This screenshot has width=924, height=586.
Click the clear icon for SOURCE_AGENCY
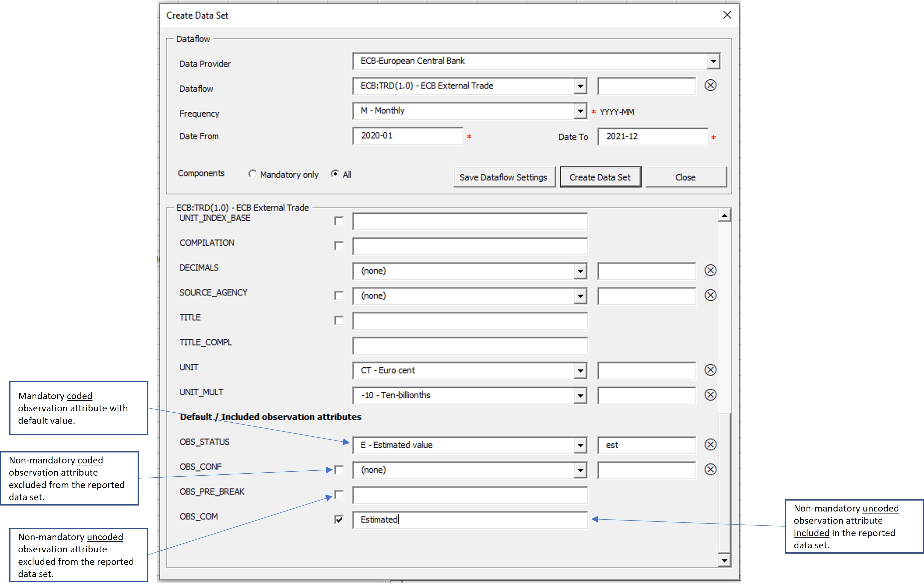pos(710,295)
